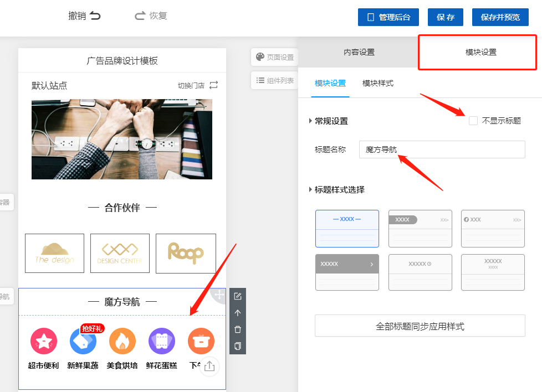
Task: Open the 模块样式 sub-tab
Action: pyautogui.click(x=378, y=83)
